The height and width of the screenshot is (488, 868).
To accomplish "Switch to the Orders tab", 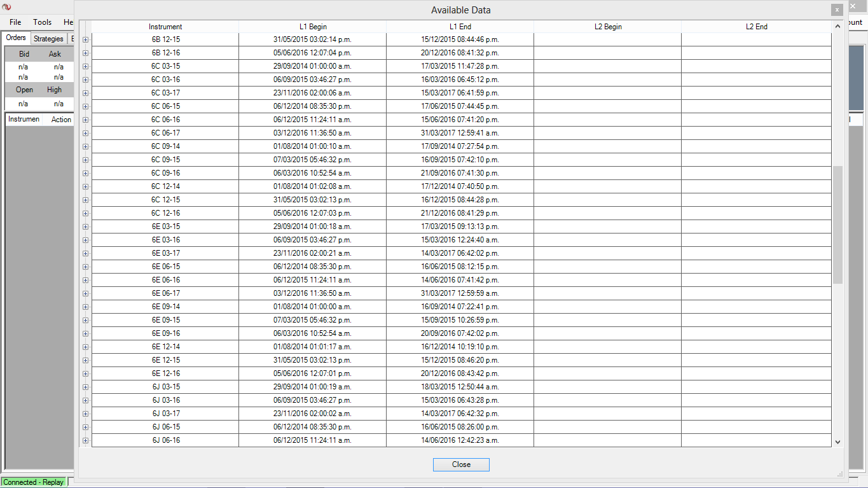I will 16,38.
